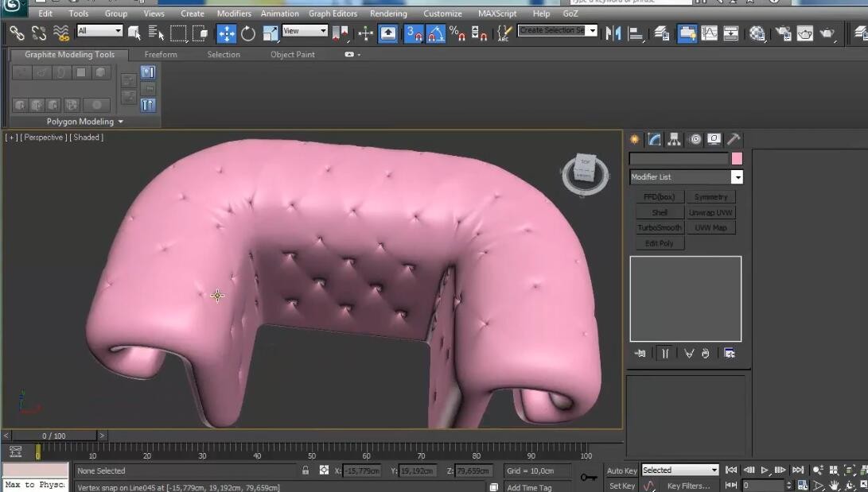The image size is (868, 492).
Task: Expand the Polygon Modeling panel arrow
Action: pyautogui.click(x=121, y=122)
